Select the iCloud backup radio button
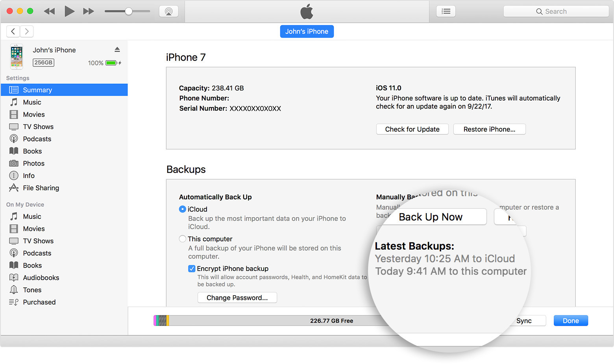 click(x=182, y=209)
